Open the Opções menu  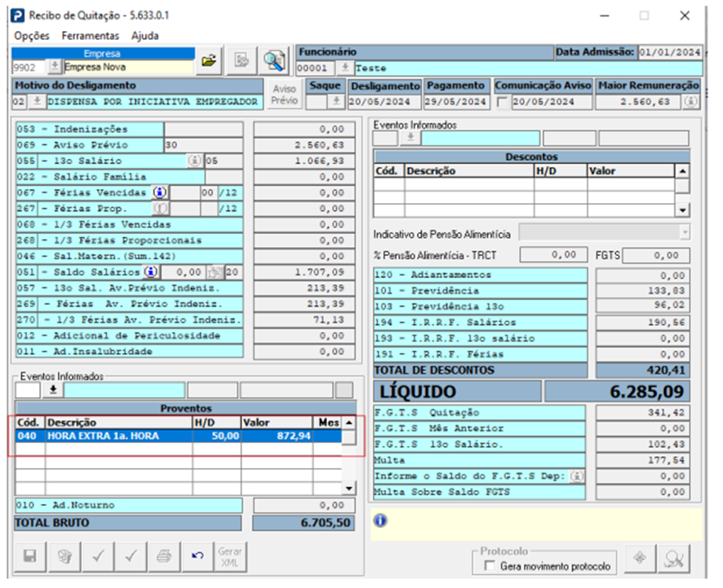31,36
